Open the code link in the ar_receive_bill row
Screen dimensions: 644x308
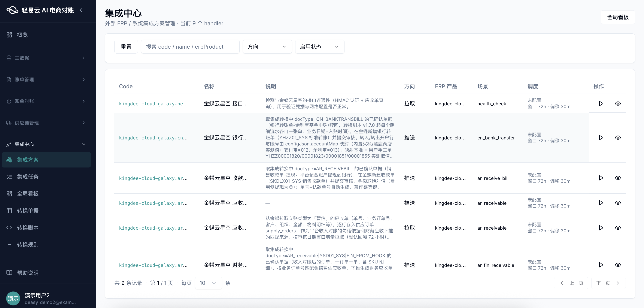point(153,178)
